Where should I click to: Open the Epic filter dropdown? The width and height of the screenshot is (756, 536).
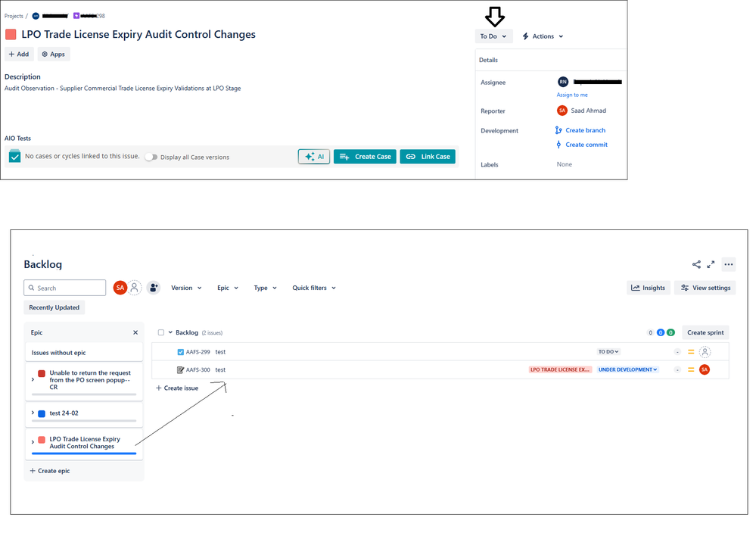pos(228,288)
